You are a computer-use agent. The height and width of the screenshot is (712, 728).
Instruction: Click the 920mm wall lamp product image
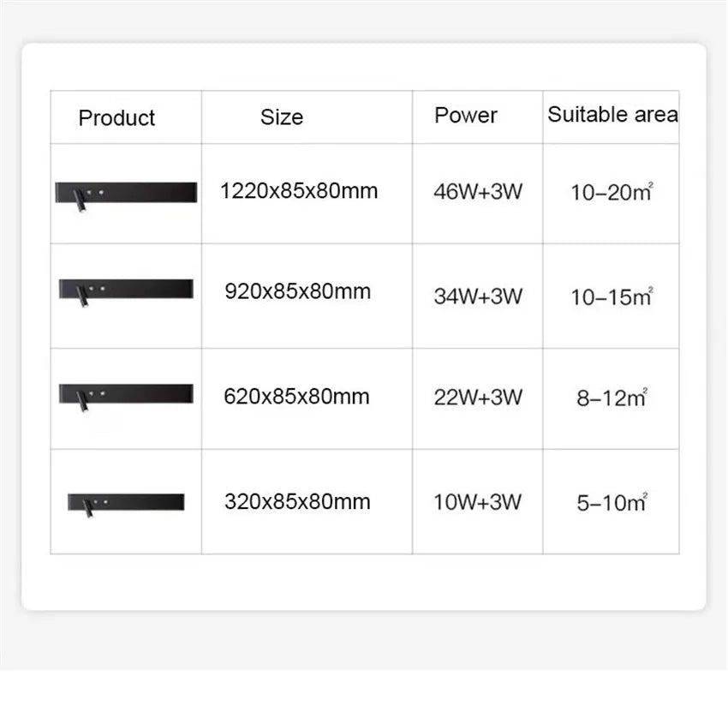pos(126,291)
